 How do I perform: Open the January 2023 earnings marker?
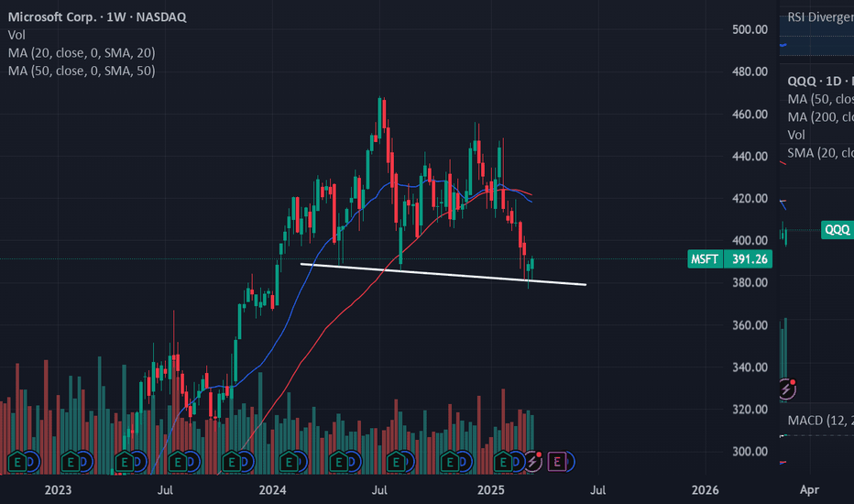(x=71, y=462)
